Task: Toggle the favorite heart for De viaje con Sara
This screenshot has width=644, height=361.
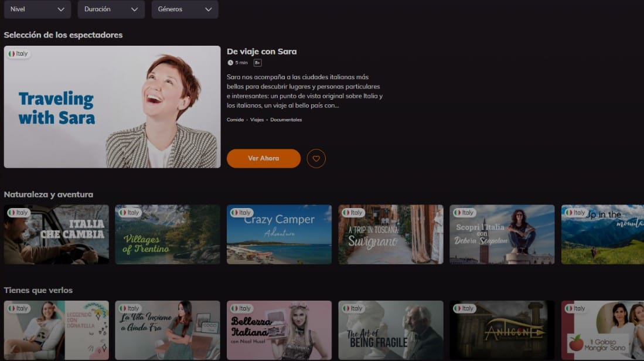Action: pyautogui.click(x=315, y=158)
